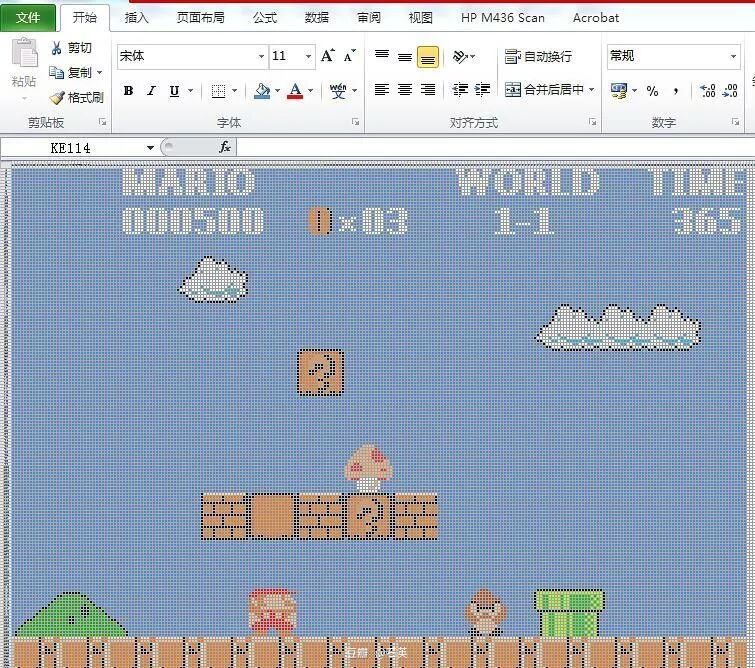Viewport: 755px width, 668px height.
Task: Apply percent style
Action: (652, 91)
